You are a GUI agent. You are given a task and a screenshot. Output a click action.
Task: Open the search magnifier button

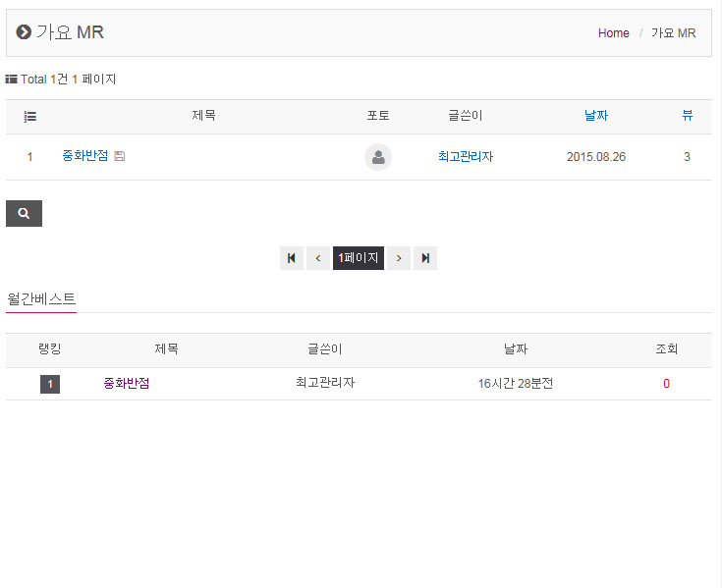24,213
